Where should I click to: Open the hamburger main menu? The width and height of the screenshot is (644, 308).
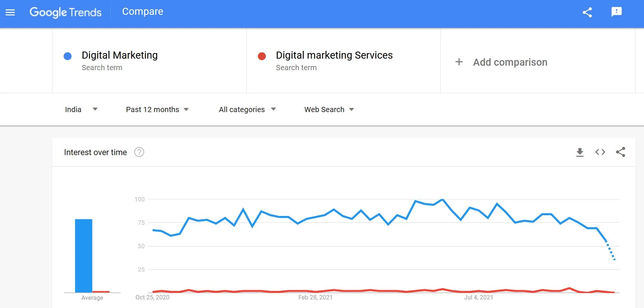point(10,12)
